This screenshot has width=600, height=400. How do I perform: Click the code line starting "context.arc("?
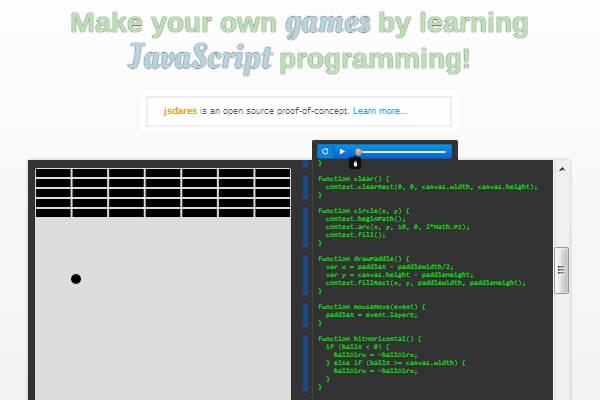click(x=398, y=227)
